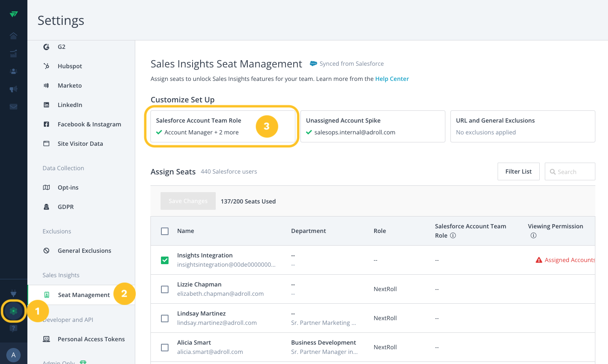Click the GDPR lock icon
The image size is (608, 364).
46,207
